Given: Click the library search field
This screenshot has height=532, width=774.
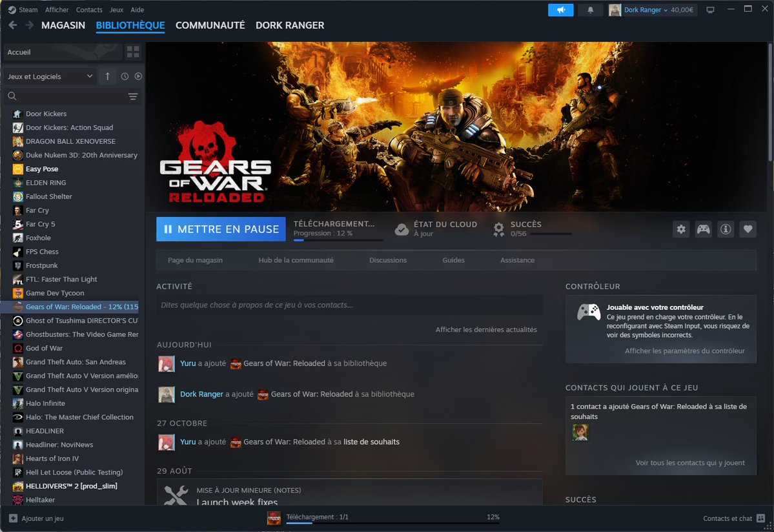Looking at the screenshot, I should 72,96.
